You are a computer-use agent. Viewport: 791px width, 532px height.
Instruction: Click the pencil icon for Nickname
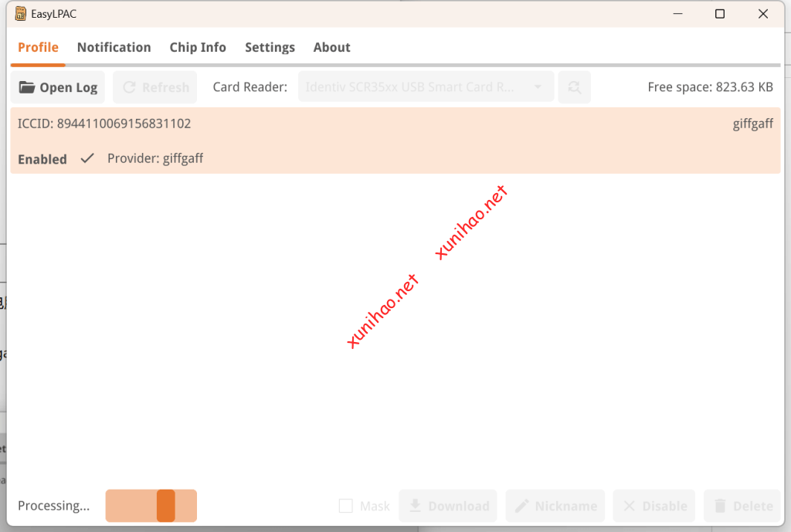pos(522,506)
